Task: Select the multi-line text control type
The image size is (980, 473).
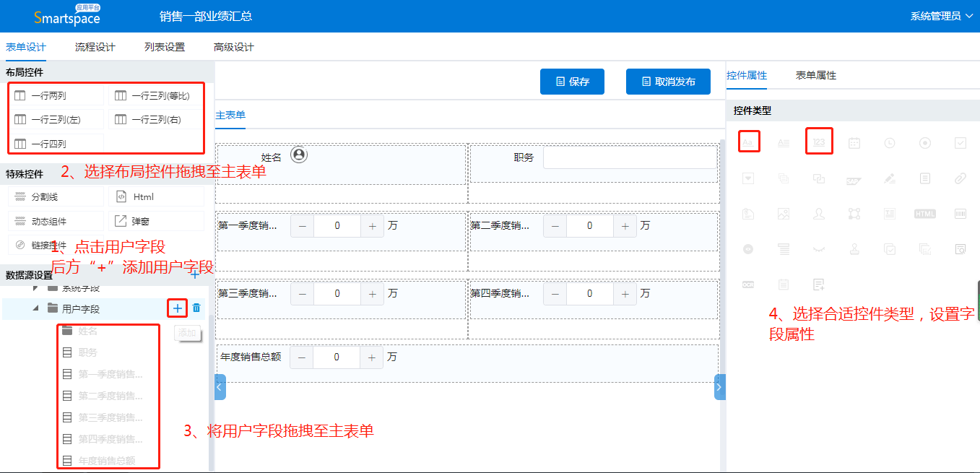Action: tap(784, 143)
